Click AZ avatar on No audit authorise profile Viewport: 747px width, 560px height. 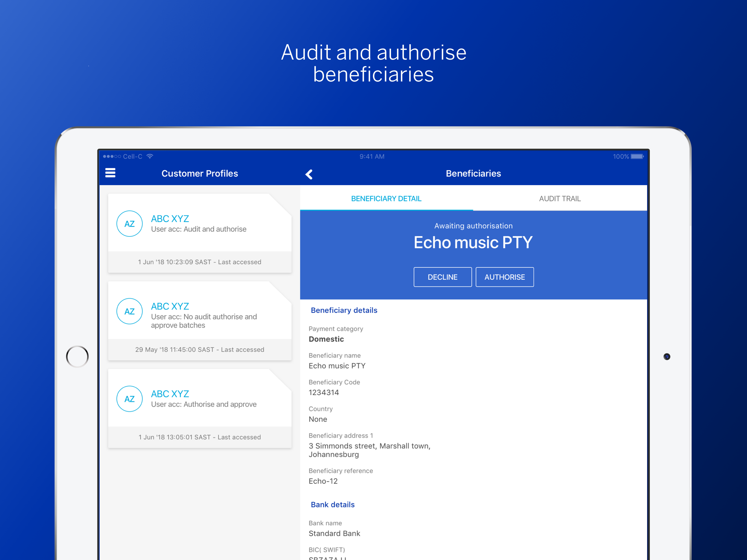coord(129,311)
